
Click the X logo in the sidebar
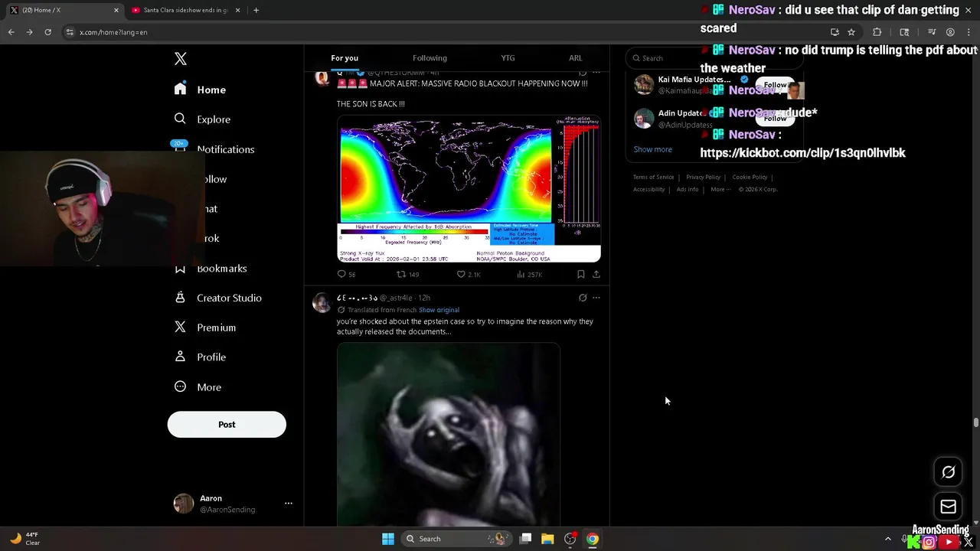180,59
